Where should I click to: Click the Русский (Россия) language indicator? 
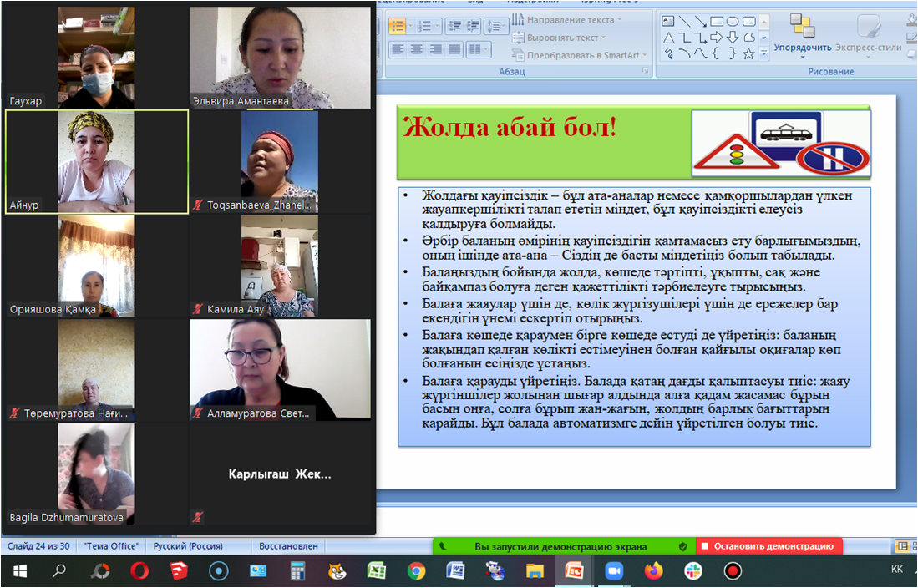(x=188, y=546)
